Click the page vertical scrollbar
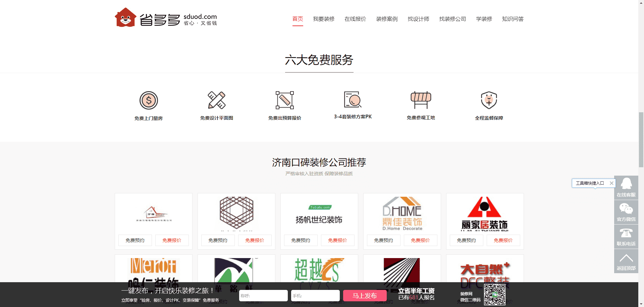This screenshot has width=644, height=307. point(641,139)
